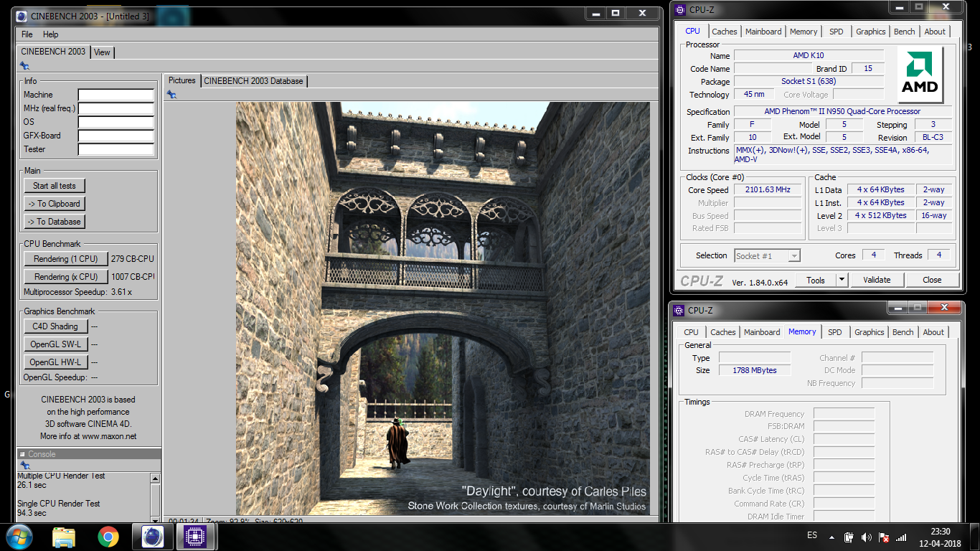980x551 pixels.
Task: Click the Start all tests button
Action: (55, 186)
